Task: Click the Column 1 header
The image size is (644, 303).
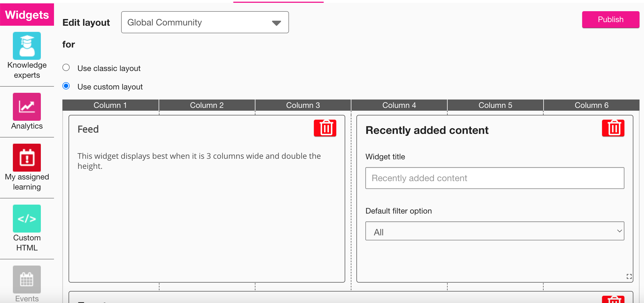Action: [x=110, y=105]
